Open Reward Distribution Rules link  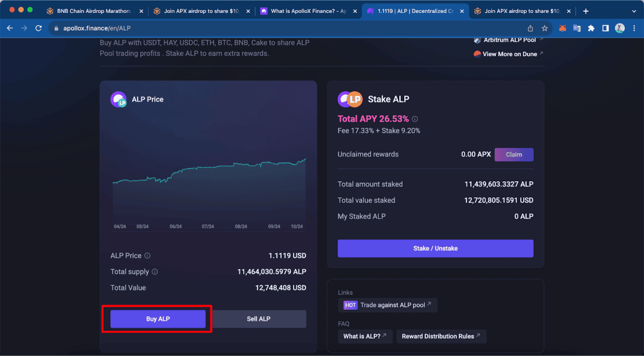click(x=441, y=336)
